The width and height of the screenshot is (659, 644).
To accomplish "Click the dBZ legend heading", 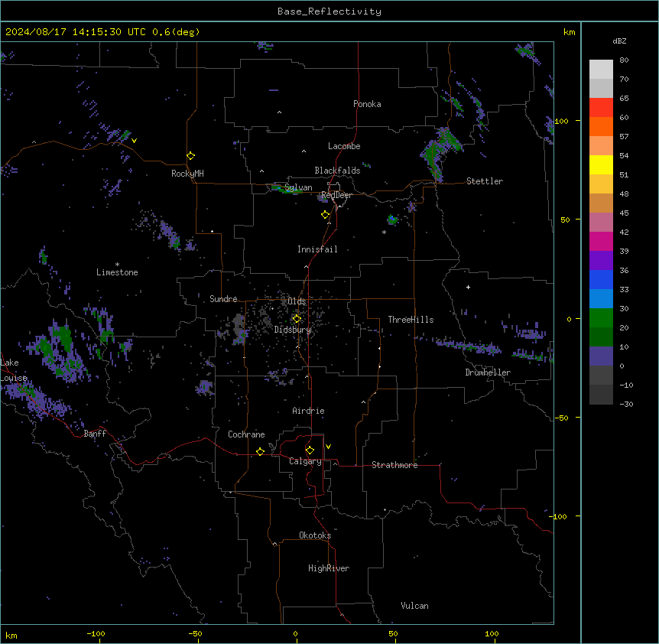I will tap(619, 41).
